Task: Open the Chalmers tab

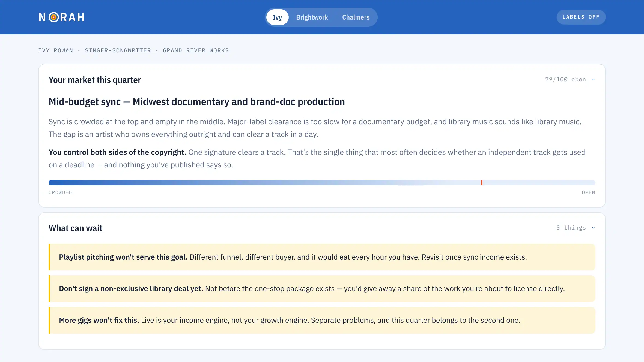Action: 356,17
